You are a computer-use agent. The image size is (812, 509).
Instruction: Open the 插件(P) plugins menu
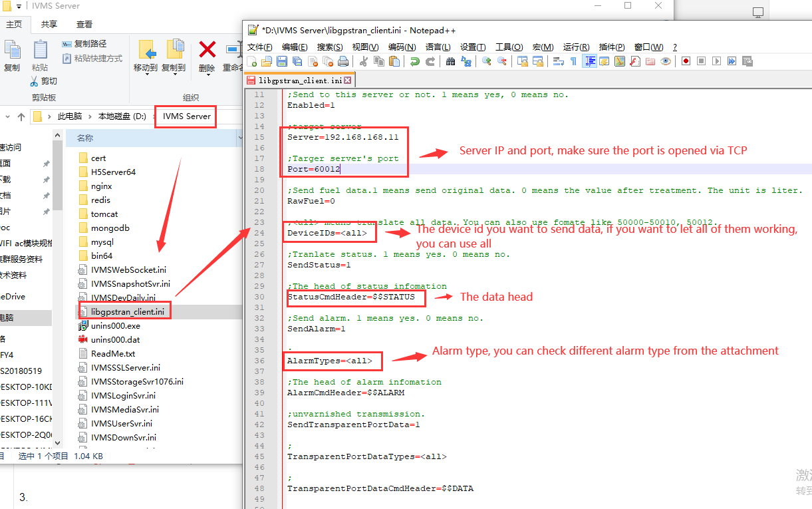pyautogui.click(x=612, y=47)
